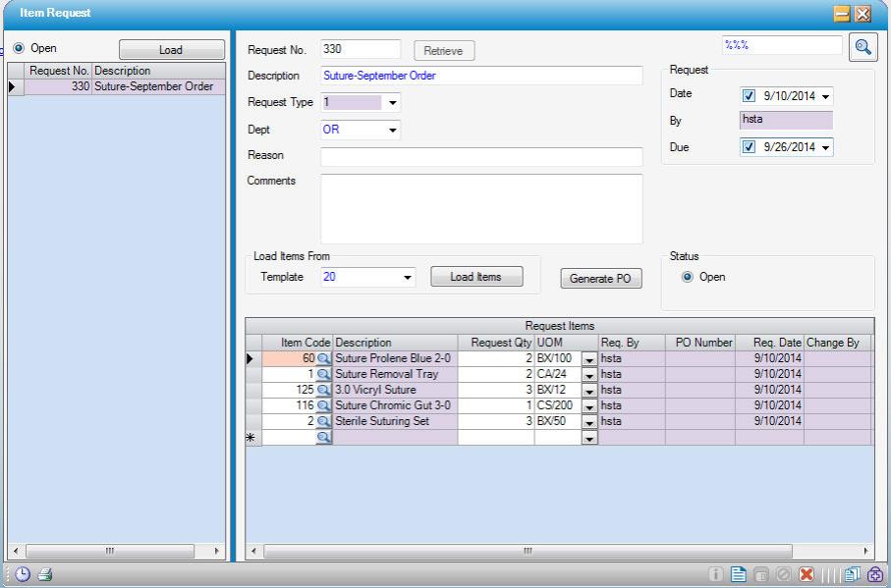Select the Open radio button under Status

click(x=688, y=277)
